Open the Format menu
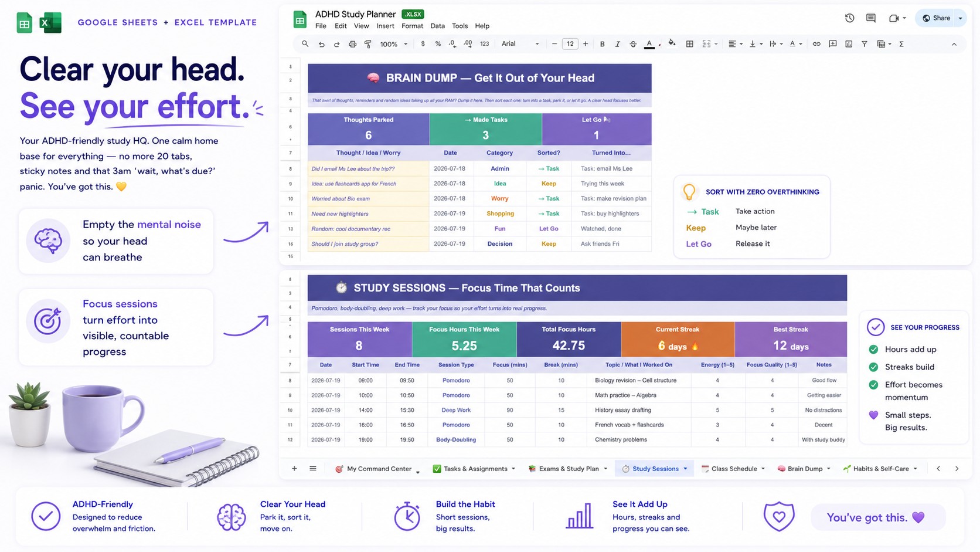980x552 pixels. [x=412, y=26]
